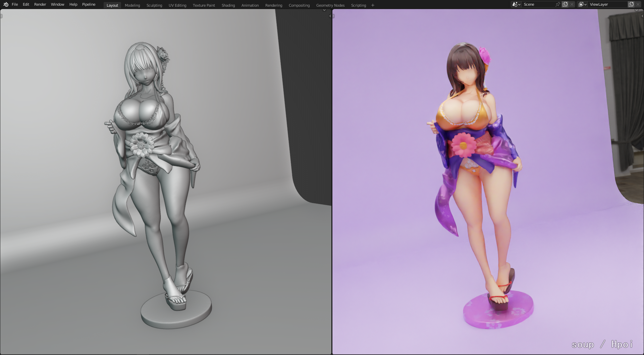Open the Pipeline menu
This screenshot has width=644, height=355.
89,4
